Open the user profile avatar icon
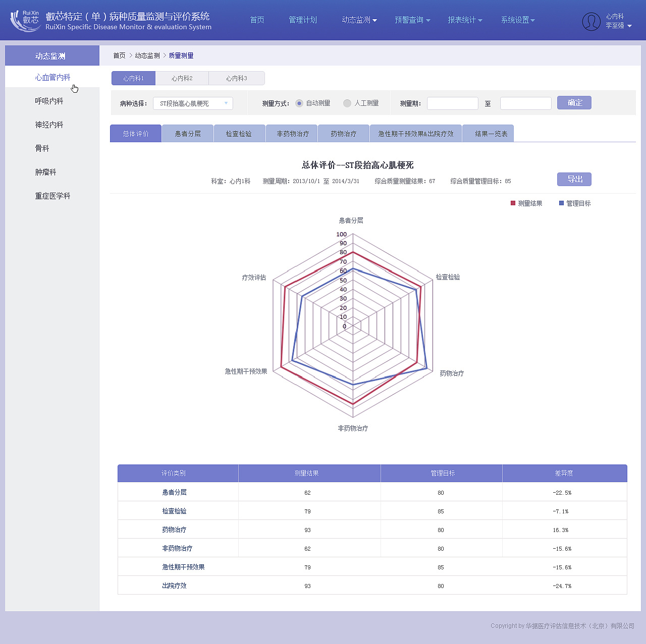The width and height of the screenshot is (646, 644). point(591,22)
